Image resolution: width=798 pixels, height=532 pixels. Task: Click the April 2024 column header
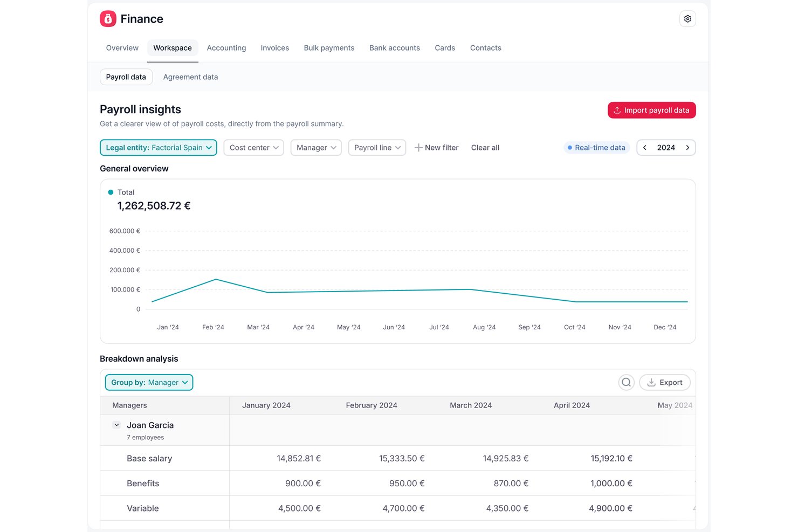(572, 405)
